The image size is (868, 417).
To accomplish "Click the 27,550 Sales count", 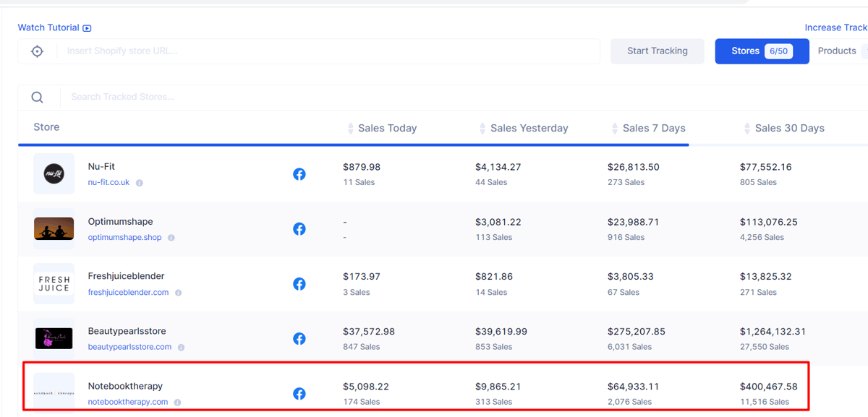I will click(x=765, y=347).
